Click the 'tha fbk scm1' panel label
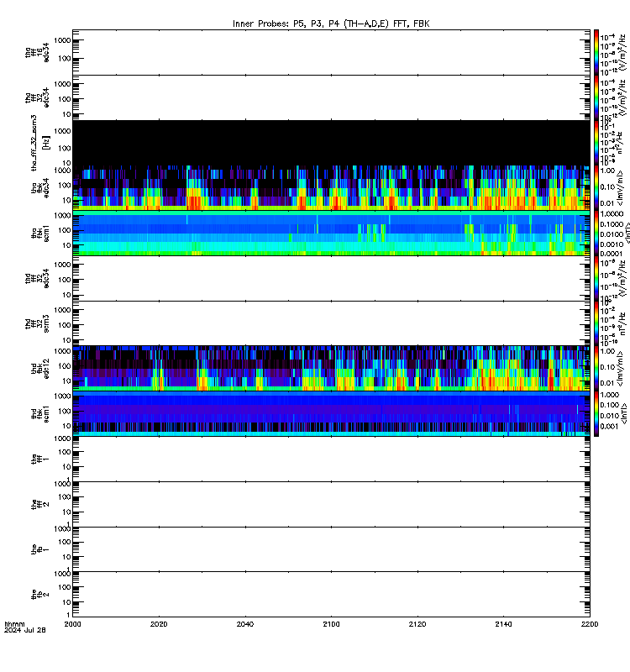Viewport: 630px width, 672px height. click(40, 234)
